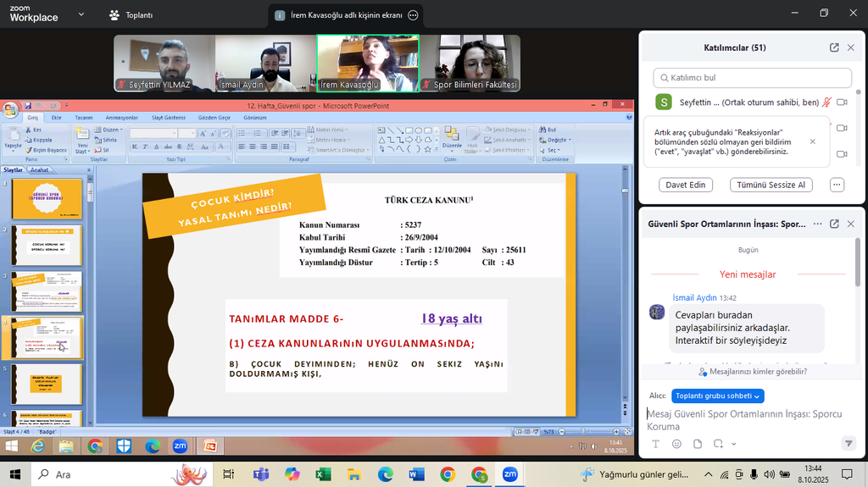Expand the Toplantı grubu sohbeti recipient dropdown

(717, 396)
